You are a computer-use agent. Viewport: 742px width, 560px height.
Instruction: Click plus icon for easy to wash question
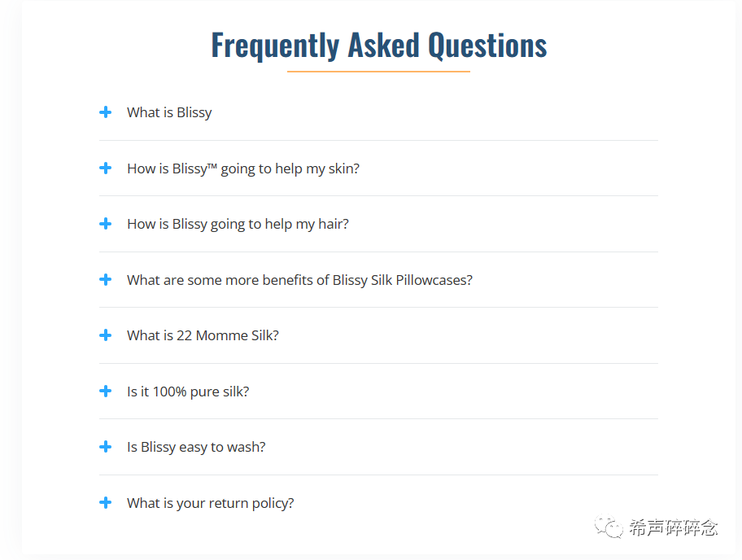[106, 446]
